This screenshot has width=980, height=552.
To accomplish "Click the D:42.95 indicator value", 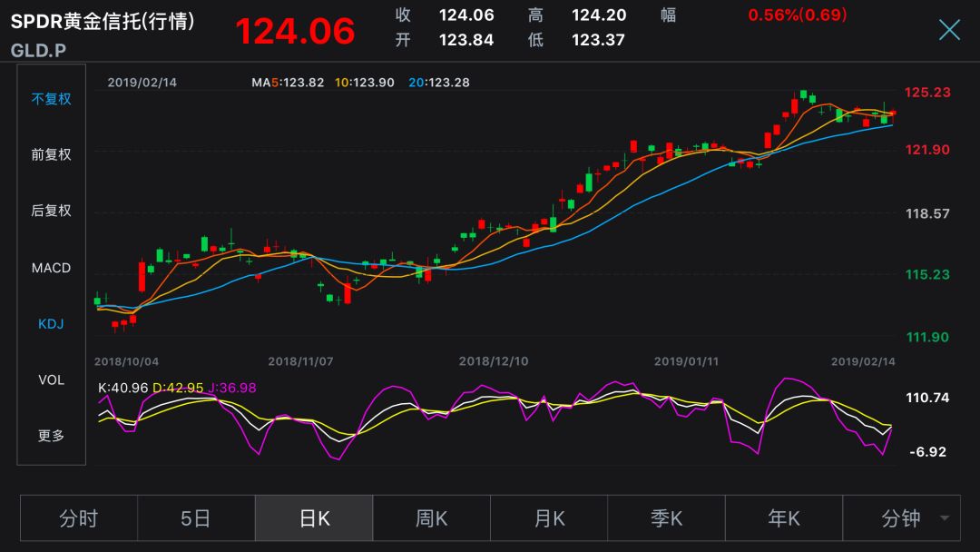I will click(178, 388).
